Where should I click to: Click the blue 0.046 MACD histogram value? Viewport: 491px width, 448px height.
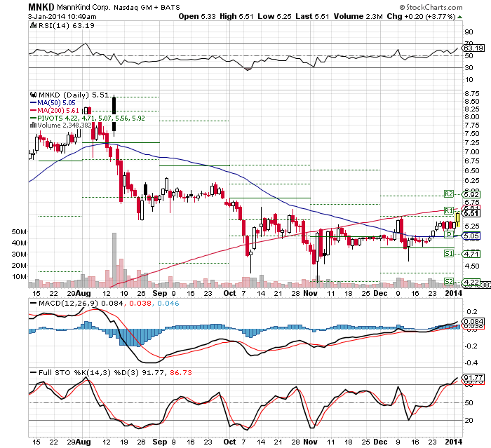click(168, 303)
